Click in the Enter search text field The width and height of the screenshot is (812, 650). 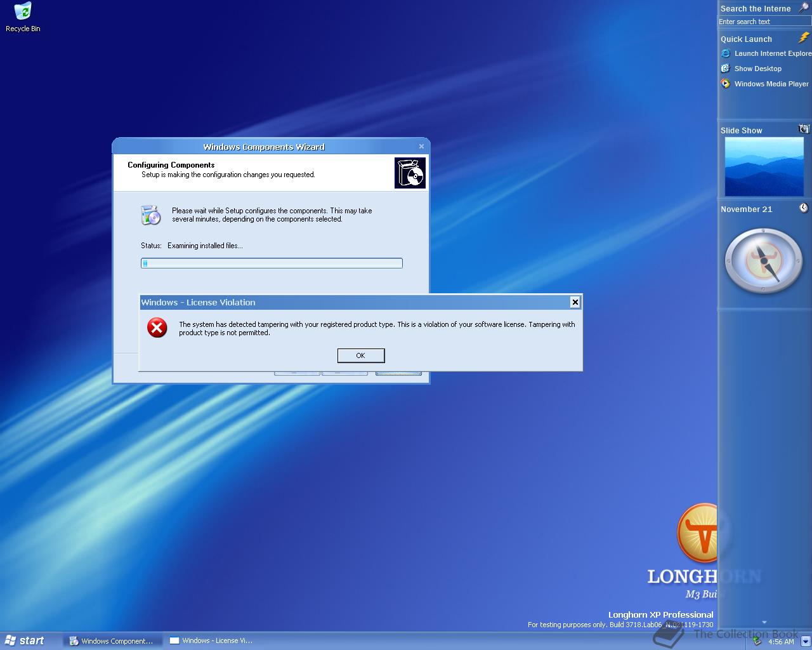(764, 22)
